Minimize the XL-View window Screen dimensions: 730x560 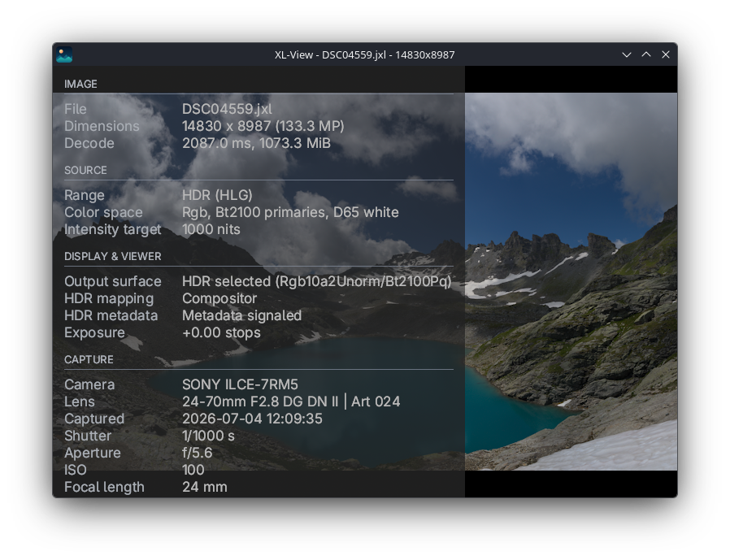coord(627,54)
